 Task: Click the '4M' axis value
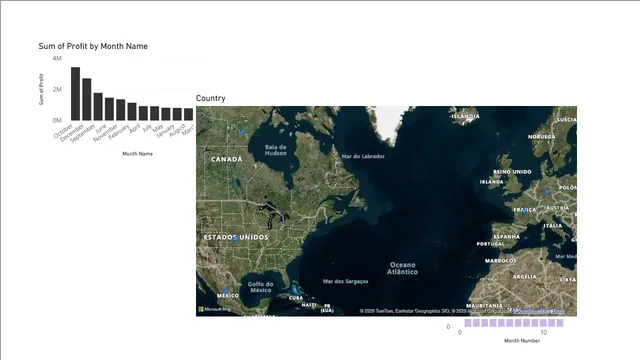[x=57, y=58]
